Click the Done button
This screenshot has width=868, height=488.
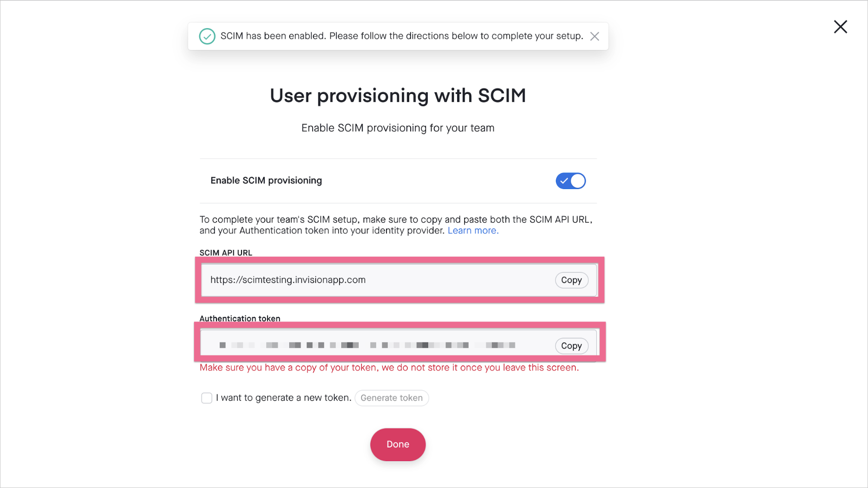pyautogui.click(x=398, y=444)
